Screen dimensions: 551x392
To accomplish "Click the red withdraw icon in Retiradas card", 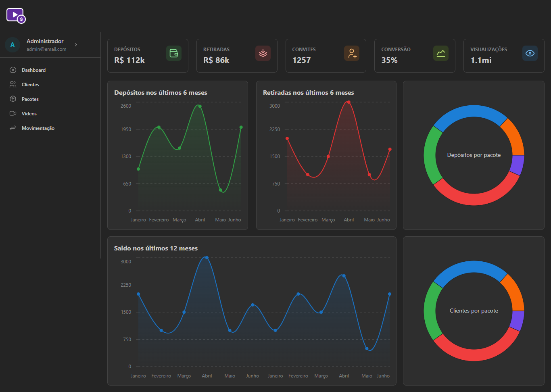I will [263, 53].
